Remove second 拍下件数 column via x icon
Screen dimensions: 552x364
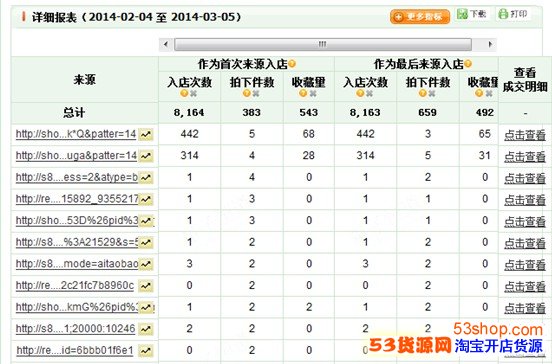432,94
